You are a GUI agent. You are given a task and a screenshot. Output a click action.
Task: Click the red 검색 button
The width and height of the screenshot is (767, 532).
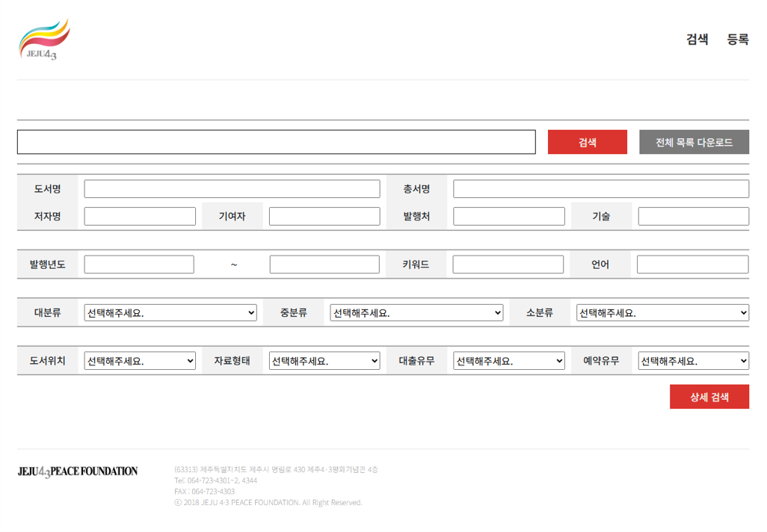pyautogui.click(x=587, y=142)
